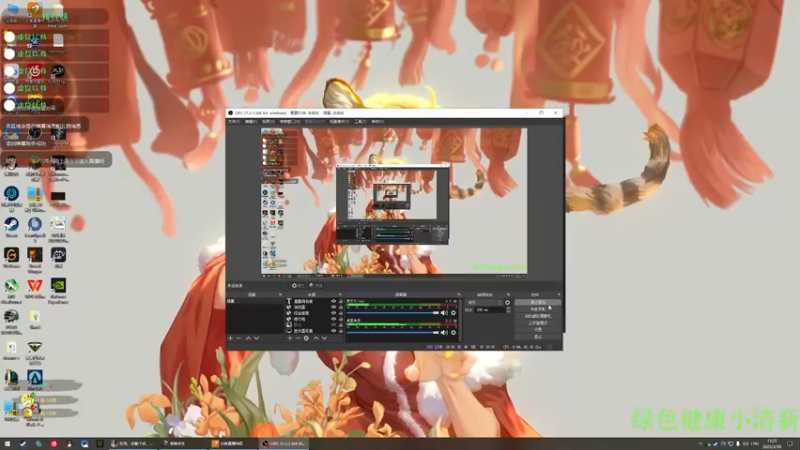Move the source up in the Sources dock
The height and width of the screenshot is (450, 800).
(316, 338)
